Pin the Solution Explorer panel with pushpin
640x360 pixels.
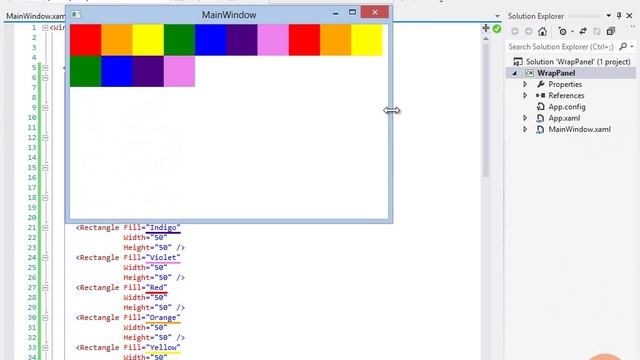[x=619, y=16]
